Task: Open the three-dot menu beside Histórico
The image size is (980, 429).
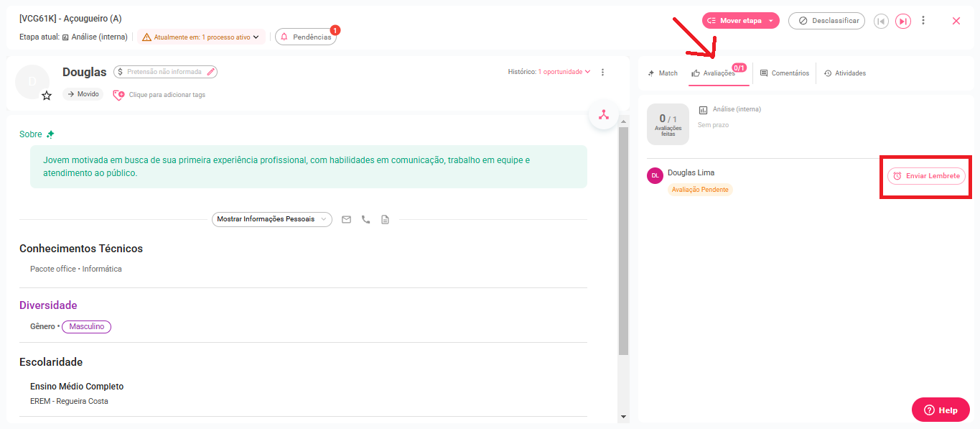Action: coord(602,72)
